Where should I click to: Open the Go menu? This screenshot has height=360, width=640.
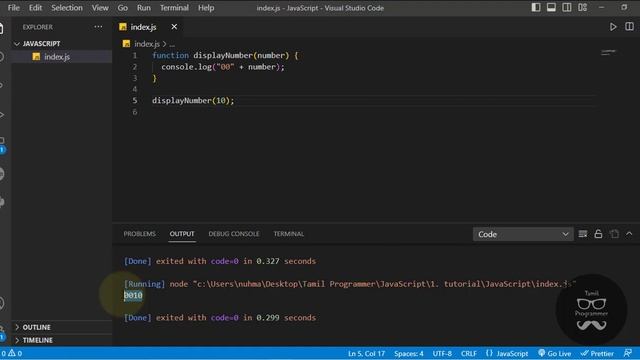pyautogui.click(x=122, y=8)
